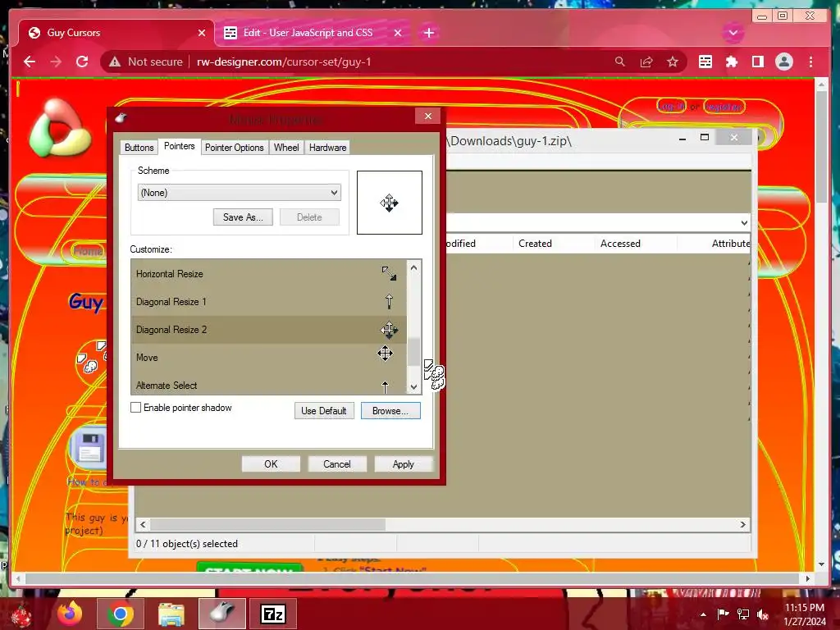Open the Chrome profile avatar
This screenshot has width=840, height=630.
point(783,62)
